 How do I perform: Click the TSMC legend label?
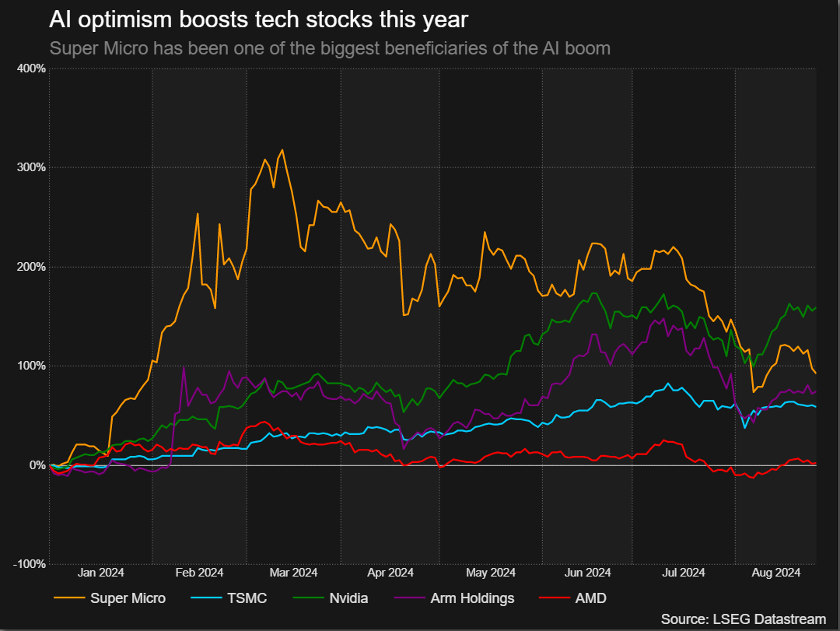[247, 598]
